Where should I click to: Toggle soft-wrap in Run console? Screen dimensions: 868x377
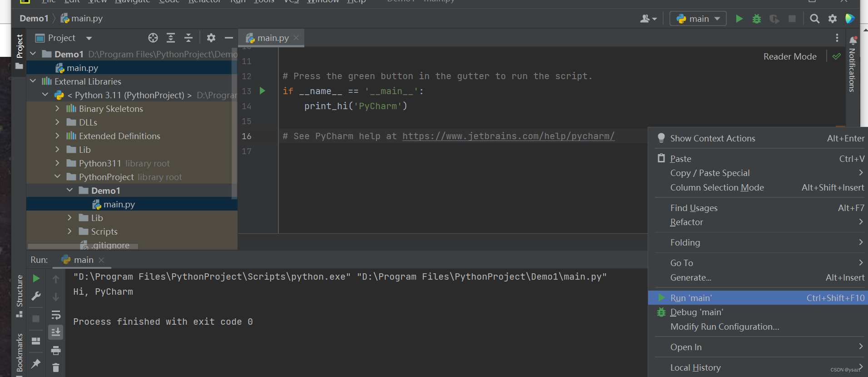pos(56,315)
